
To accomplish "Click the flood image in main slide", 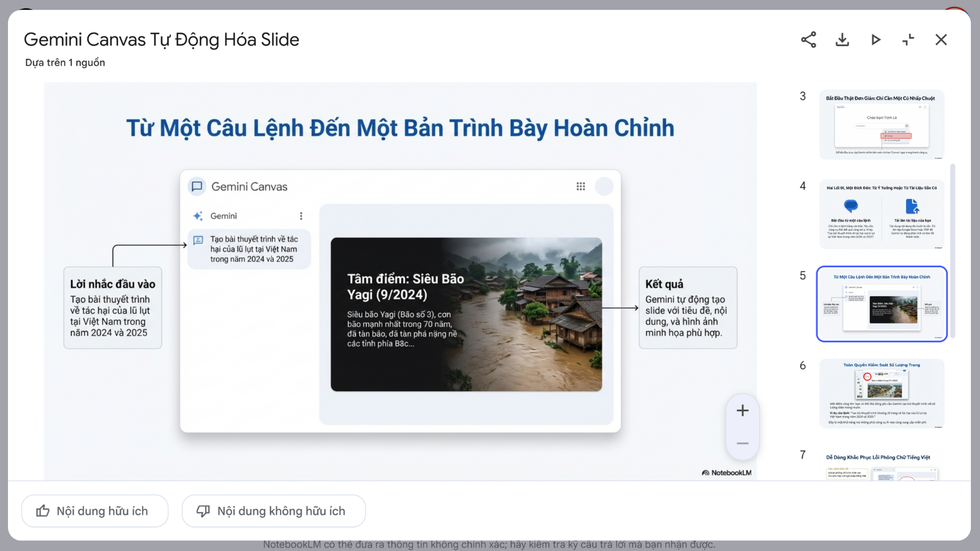I will click(533, 314).
